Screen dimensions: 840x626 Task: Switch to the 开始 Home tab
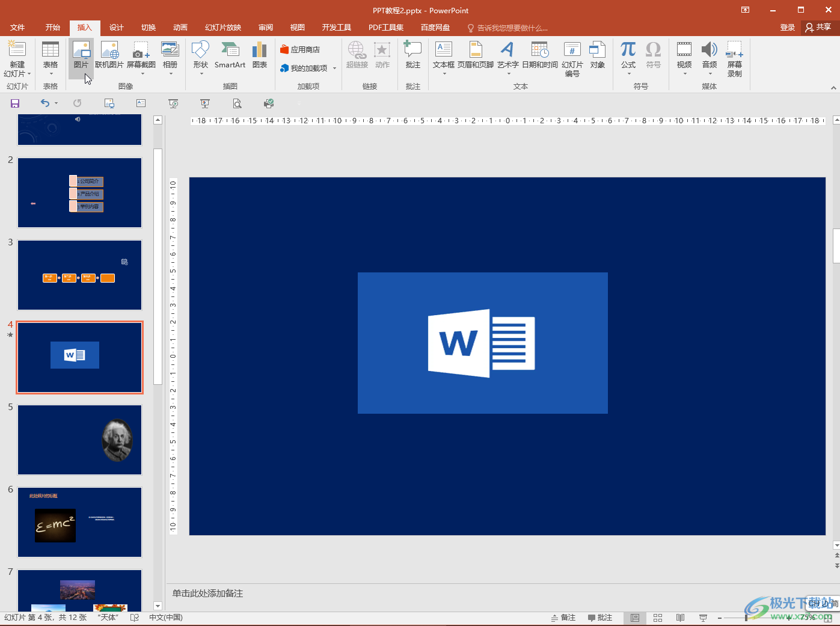tap(53, 28)
